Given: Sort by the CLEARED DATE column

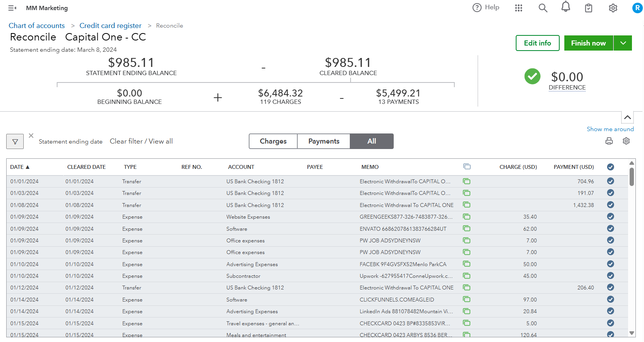Looking at the screenshot, I should [x=86, y=167].
